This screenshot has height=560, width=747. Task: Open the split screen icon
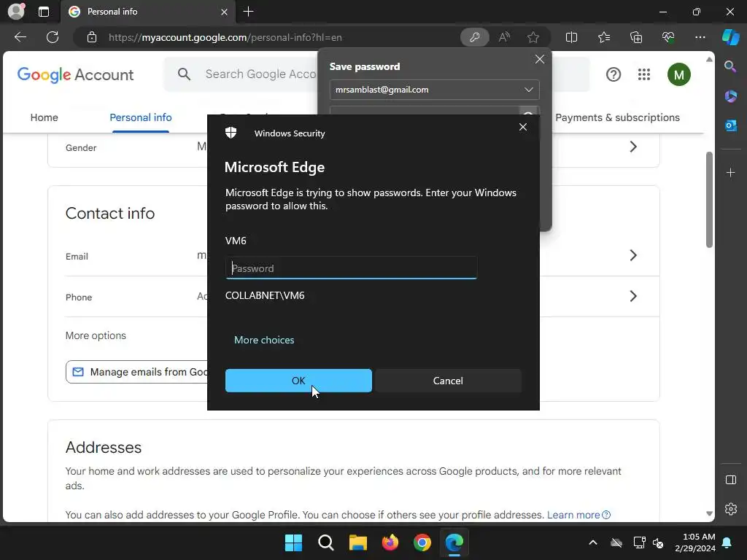click(x=571, y=37)
